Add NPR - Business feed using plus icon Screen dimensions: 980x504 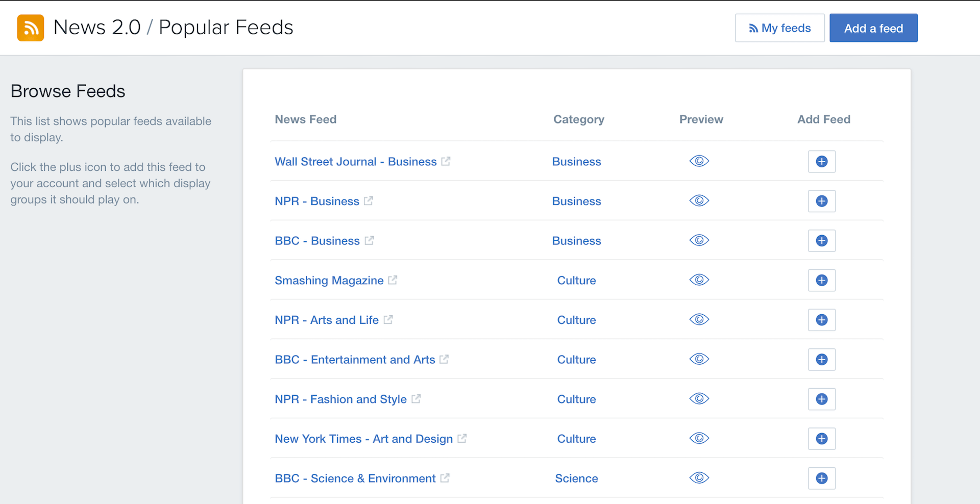(821, 201)
